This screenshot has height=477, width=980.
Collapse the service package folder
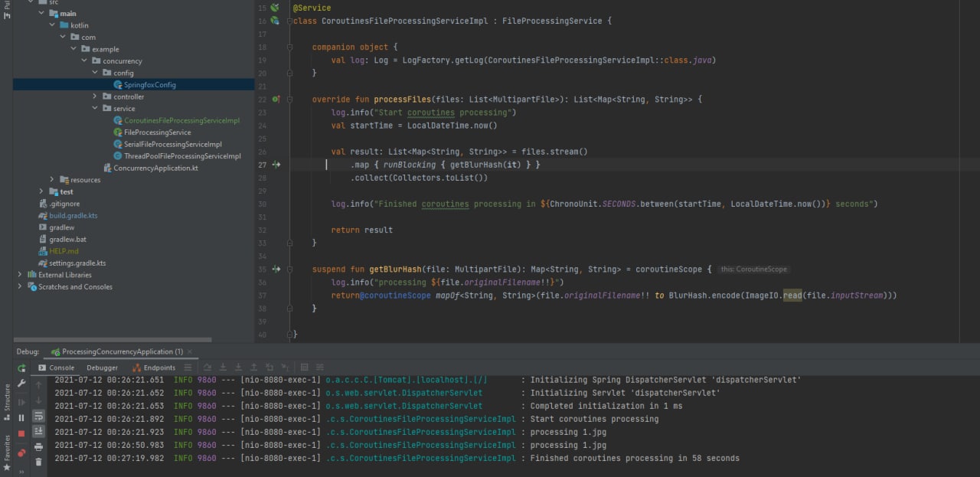click(x=95, y=109)
